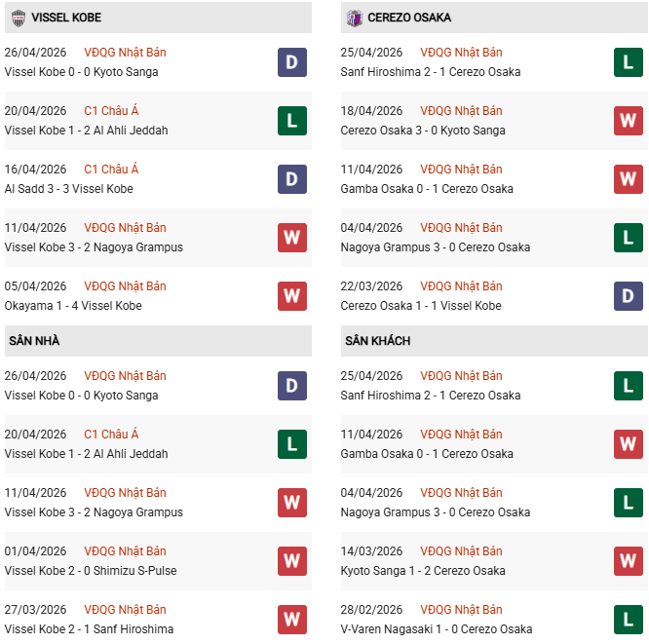This screenshot has width=649, height=644.
Task: Click the D badge for Vissel Kobe 0-0 Kyoto Sanga top row
Action: pyautogui.click(x=291, y=62)
